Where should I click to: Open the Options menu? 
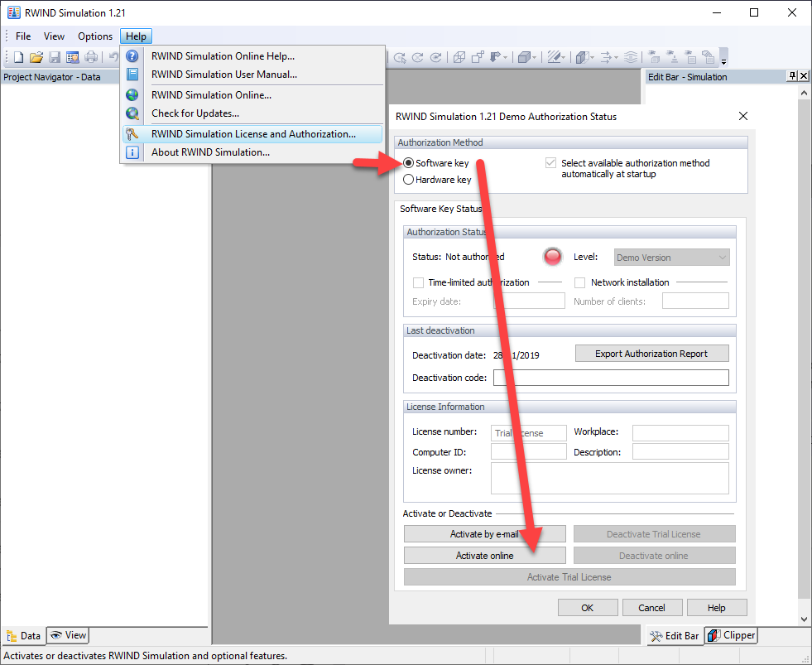point(94,36)
